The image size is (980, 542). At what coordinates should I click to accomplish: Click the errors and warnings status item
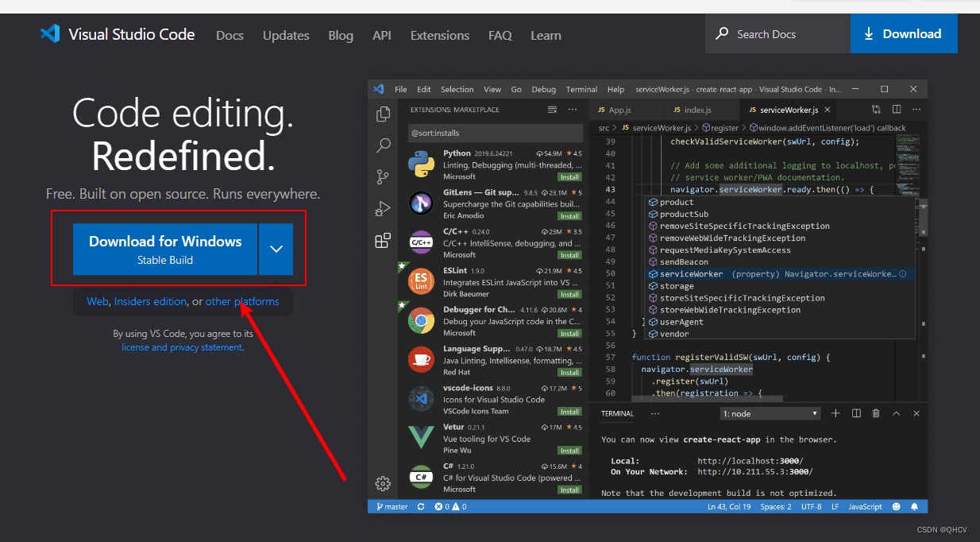450,506
